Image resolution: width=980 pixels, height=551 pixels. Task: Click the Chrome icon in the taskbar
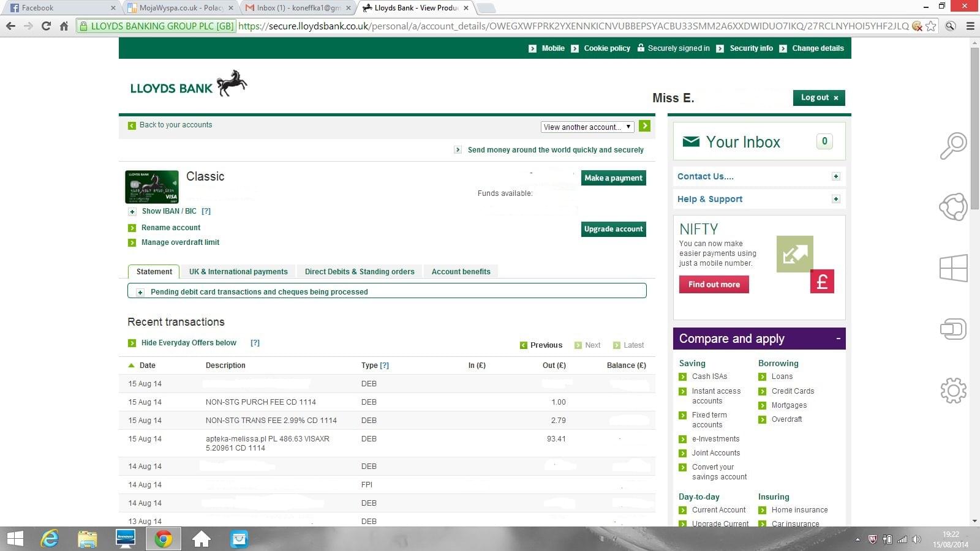[x=163, y=539]
